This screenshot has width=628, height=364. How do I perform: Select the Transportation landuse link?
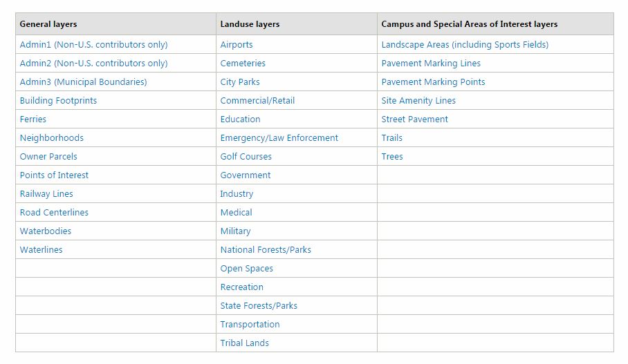[250, 325]
